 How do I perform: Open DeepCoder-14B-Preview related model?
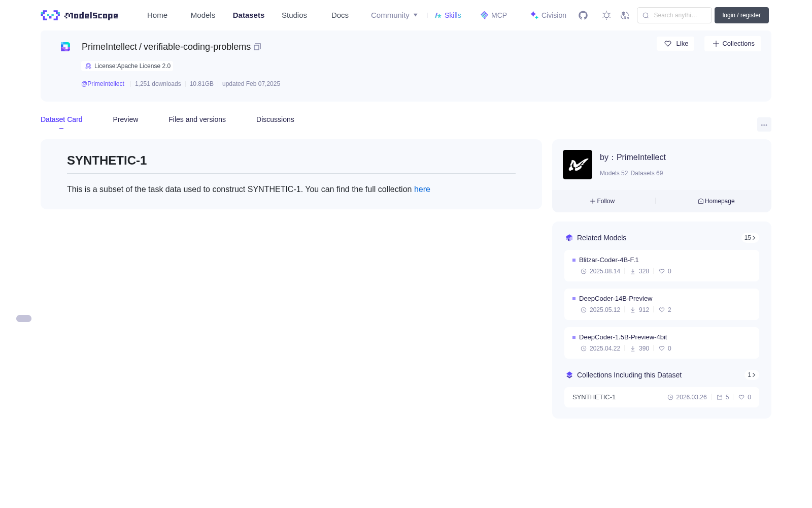tap(662, 304)
